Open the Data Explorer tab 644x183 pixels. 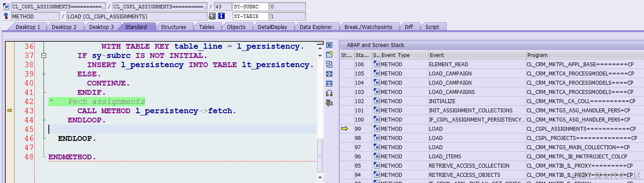(x=316, y=27)
